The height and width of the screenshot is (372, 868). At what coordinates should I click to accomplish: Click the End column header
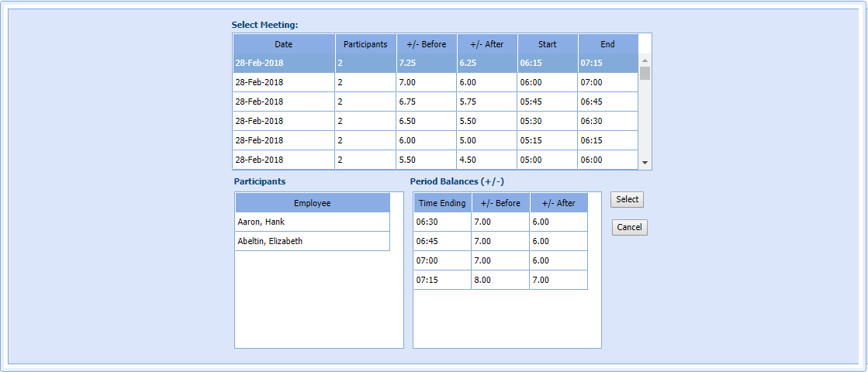click(x=607, y=44)
